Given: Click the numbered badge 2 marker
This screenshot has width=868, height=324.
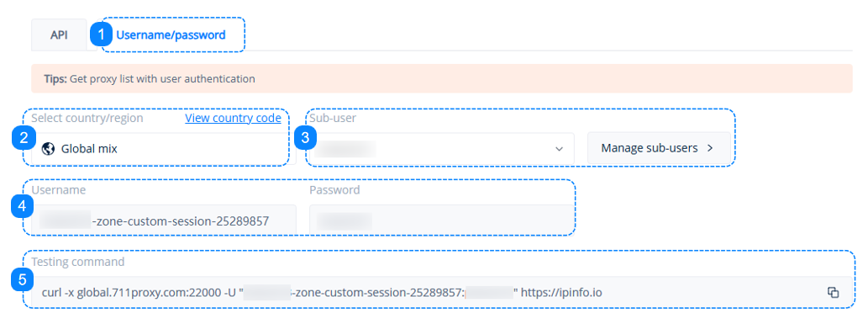Looking at the screenshot, I should (x=24, y=139).
